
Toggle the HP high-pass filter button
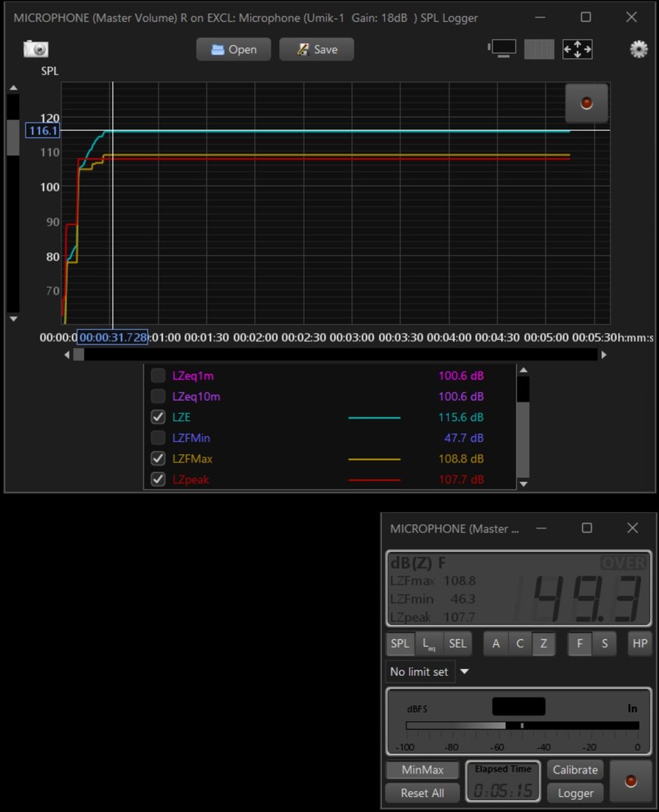coord(640,644)
